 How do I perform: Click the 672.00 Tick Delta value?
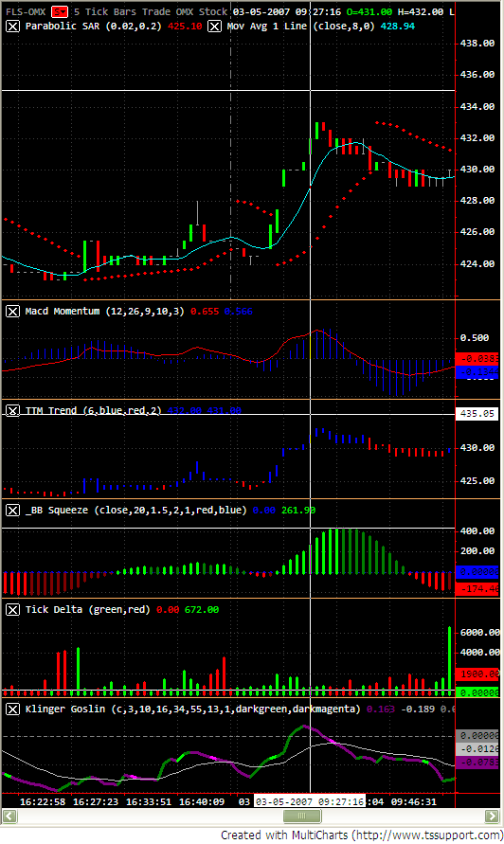coord(202,610)
